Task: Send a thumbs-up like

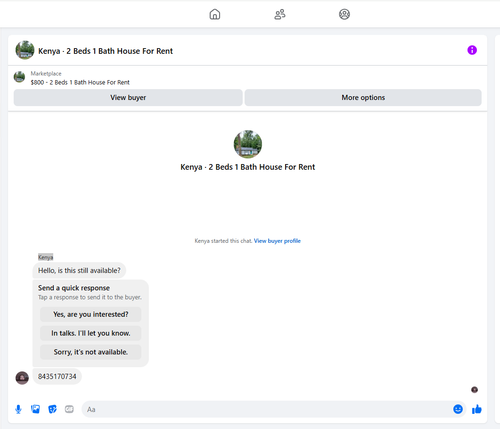Action: 477,409
